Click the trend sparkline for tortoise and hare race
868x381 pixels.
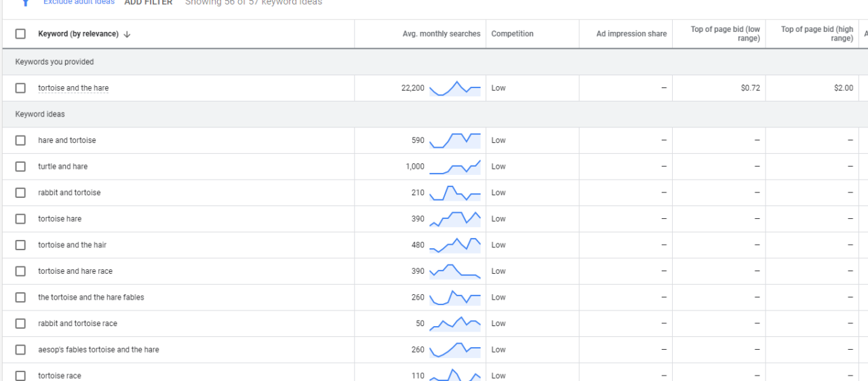(454, 271)
